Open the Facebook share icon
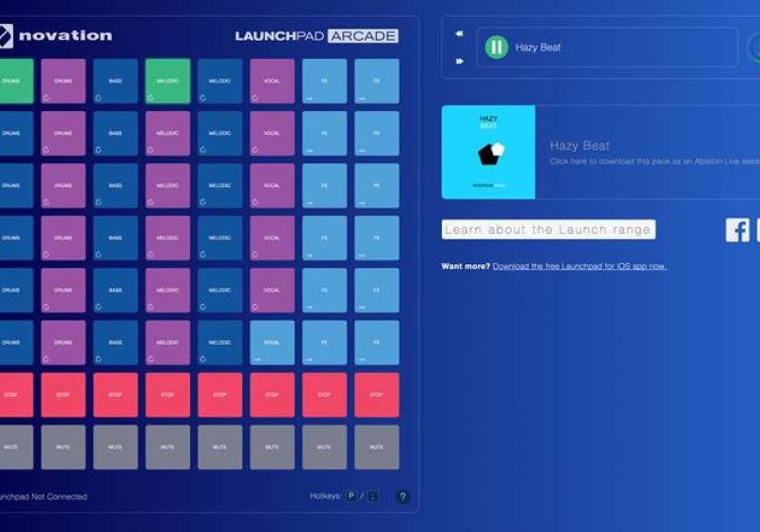Screen dimensions: 760x532 737,230
